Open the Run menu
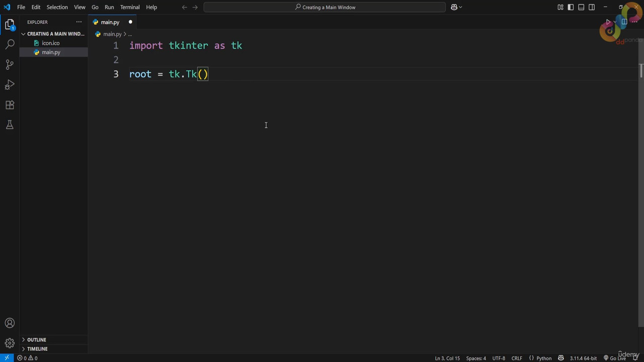The image size is (644, 362). tap(109, 7)
